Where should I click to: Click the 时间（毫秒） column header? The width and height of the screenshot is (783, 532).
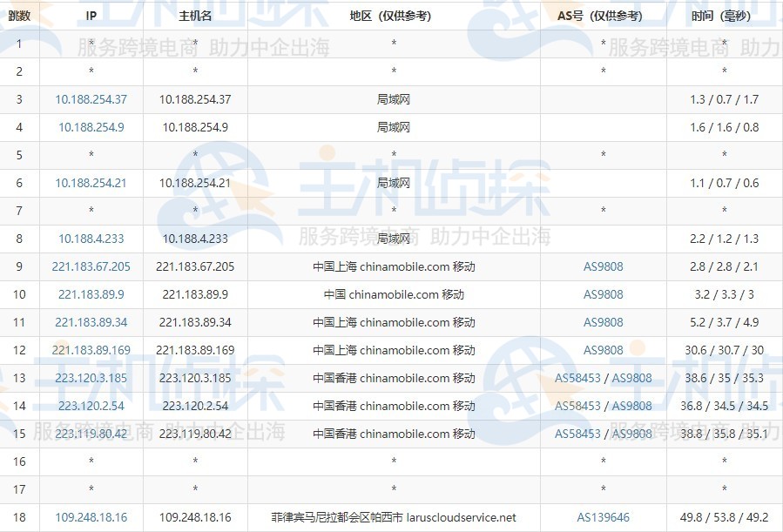point(724,16)
